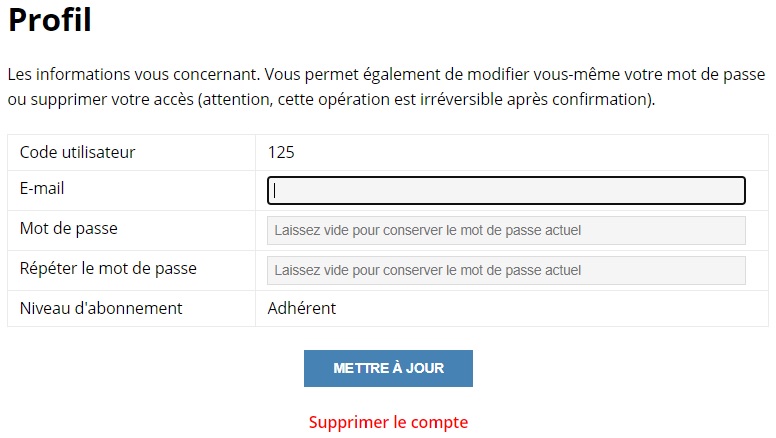
Task: Click the word attention in the description
Action: [x=237, y=100]
